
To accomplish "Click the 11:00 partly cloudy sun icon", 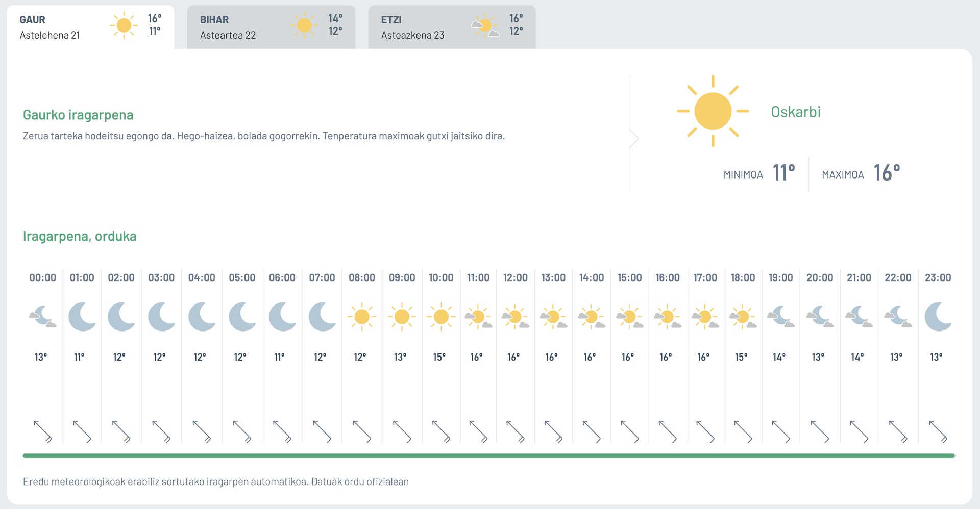I will 478,317.
